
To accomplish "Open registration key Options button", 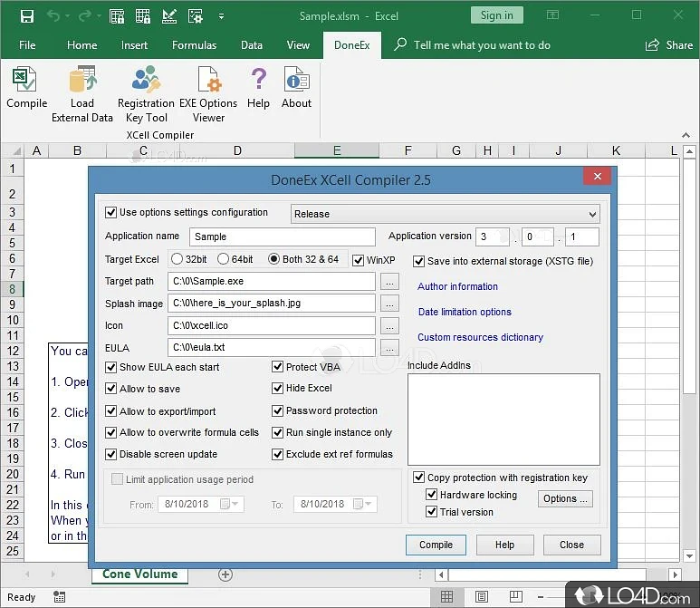I will tap(565, 498).
